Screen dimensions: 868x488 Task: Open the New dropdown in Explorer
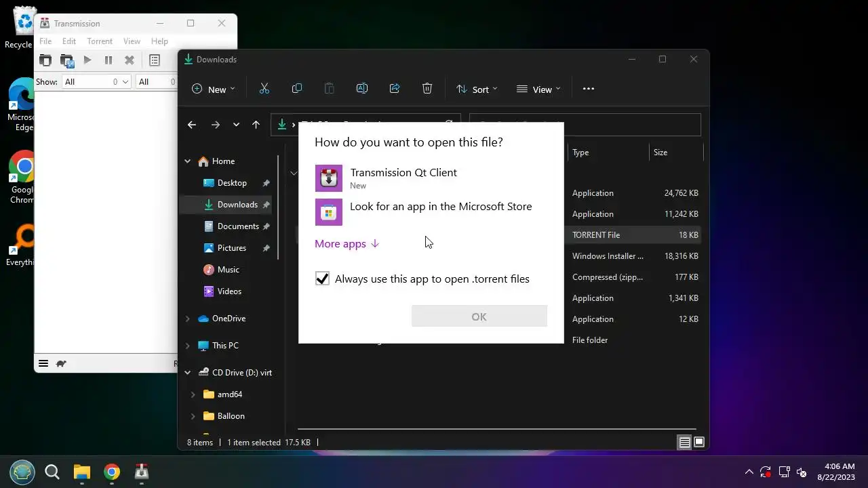[x=214, y=89]
